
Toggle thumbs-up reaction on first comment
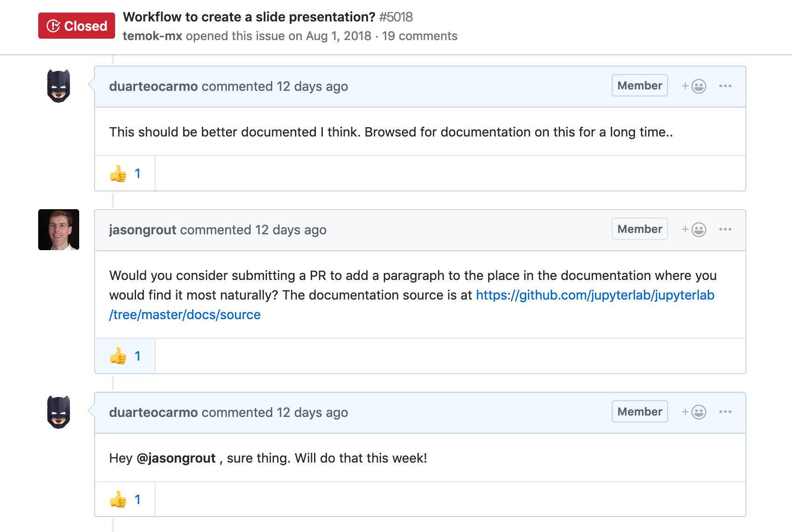tap(125, 174)
